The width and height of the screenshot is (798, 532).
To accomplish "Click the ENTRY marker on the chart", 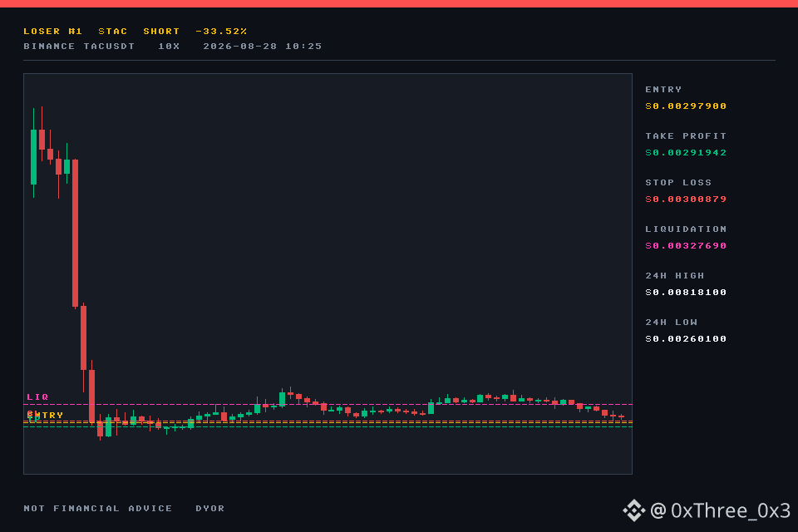I will [45, 416].
